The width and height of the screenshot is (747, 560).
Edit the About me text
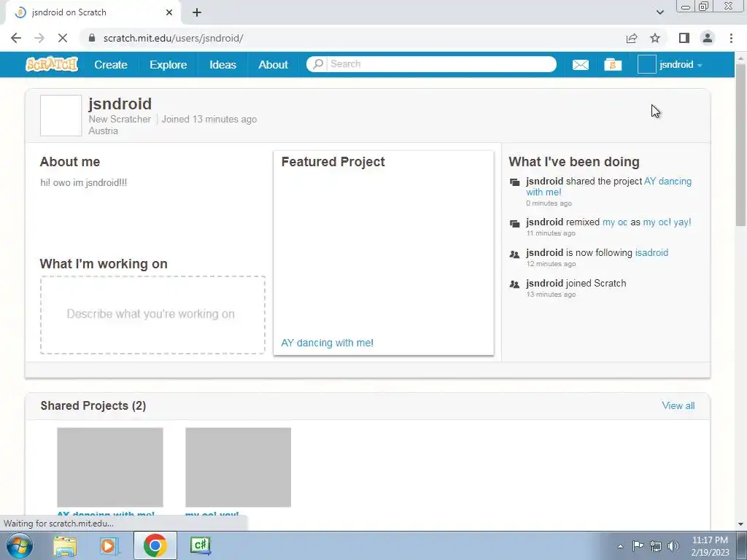84,183
